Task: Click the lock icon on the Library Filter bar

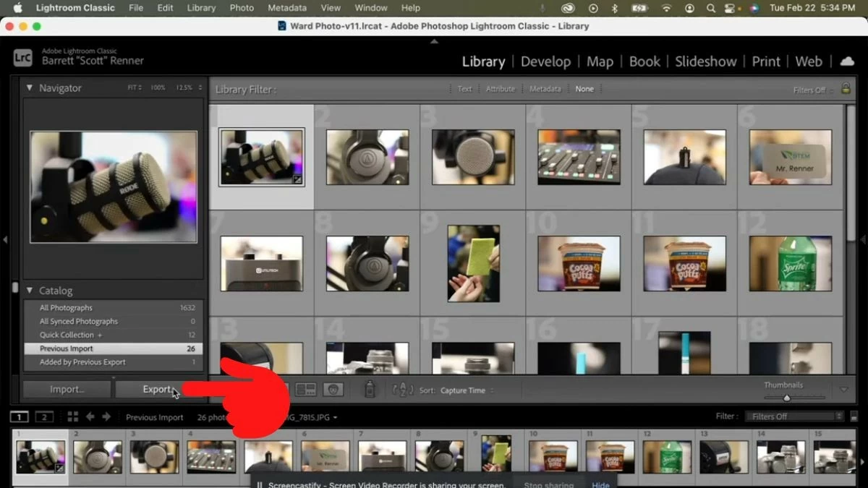Action: tap(846, 89)
